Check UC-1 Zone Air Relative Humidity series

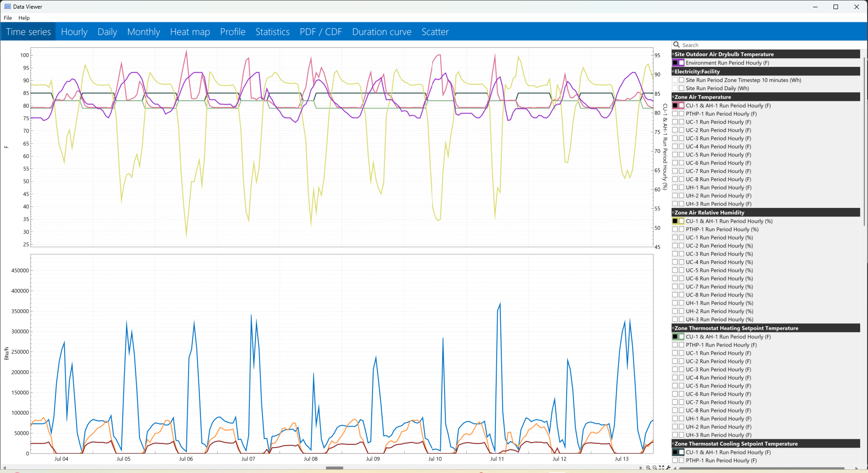click(x=681, y=237)
